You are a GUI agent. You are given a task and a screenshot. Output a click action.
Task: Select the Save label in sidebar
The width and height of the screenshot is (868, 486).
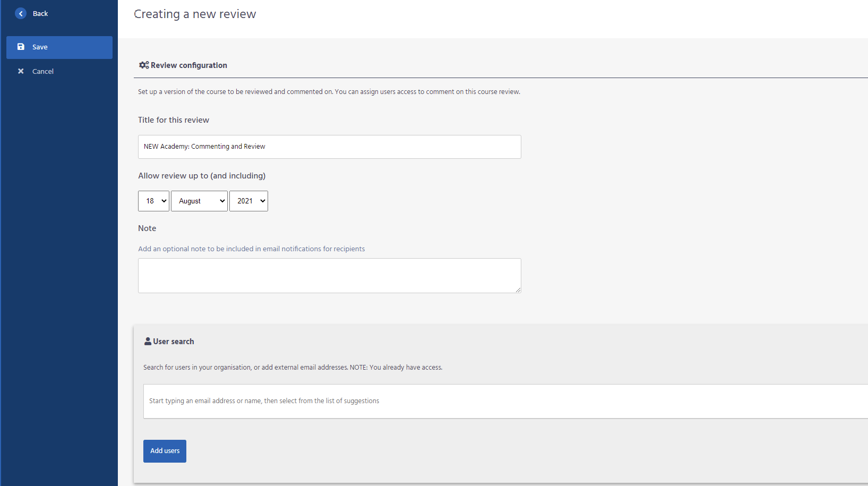point(40,47)
